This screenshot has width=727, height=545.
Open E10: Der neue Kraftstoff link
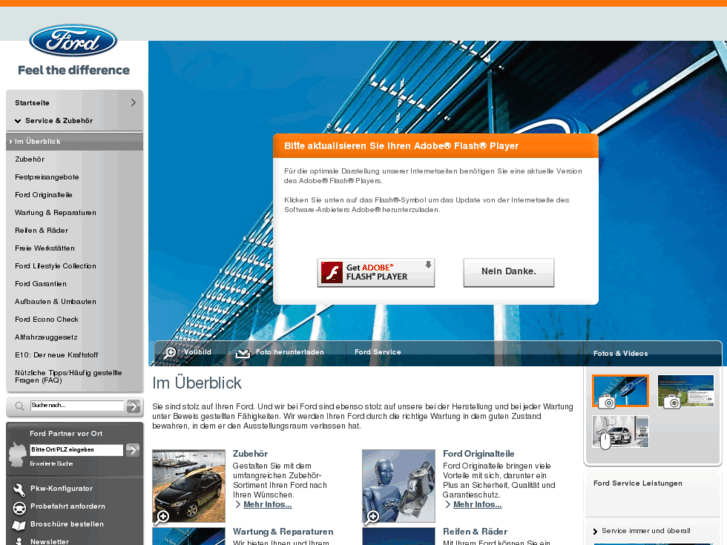[57, 355]
